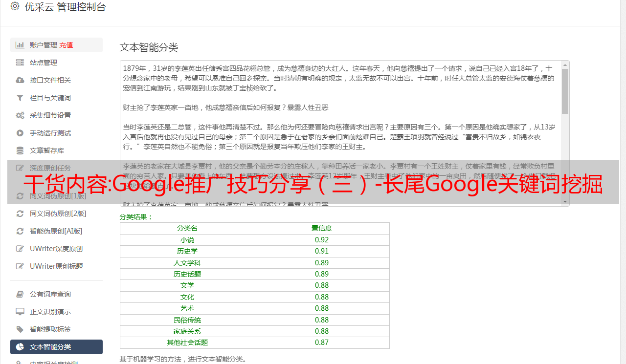Viewport: 626px width, 364px height.
Task: Click the book icon for 公有词库查询
Action: click(20, 294)
